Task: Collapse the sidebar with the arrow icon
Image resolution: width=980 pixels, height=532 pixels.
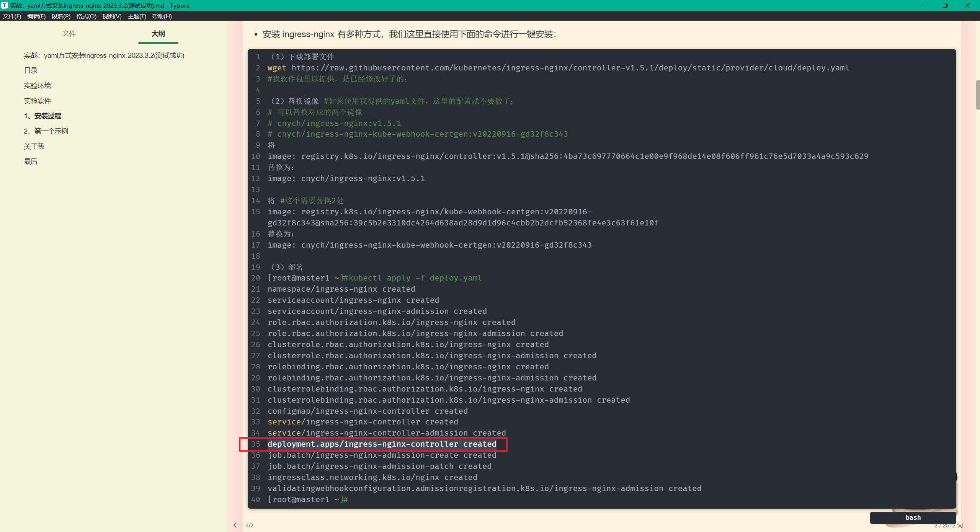Action: 235,525
